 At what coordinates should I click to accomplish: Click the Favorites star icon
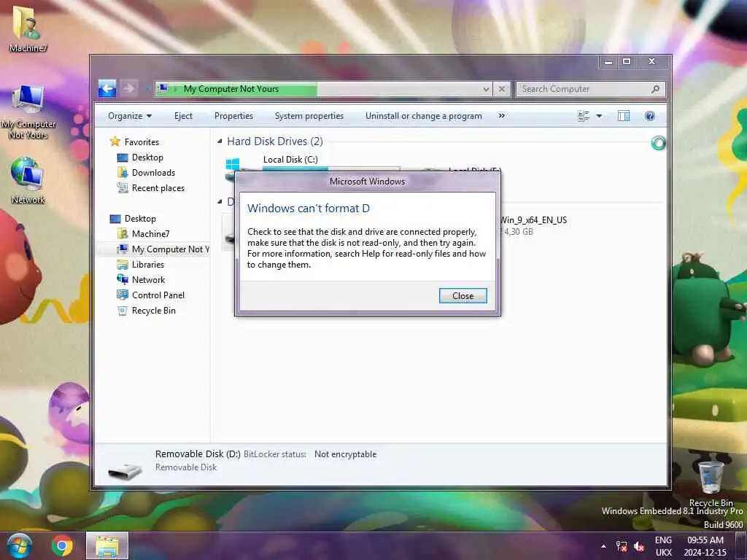[115, 141]
